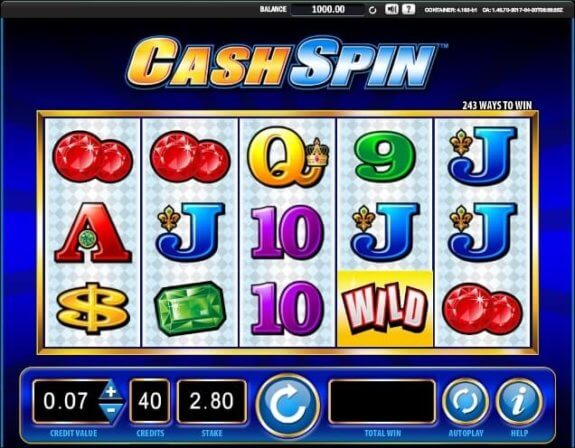575x448 pixels.
Task: Click the green 9 symbol
Action: (384, 155)
